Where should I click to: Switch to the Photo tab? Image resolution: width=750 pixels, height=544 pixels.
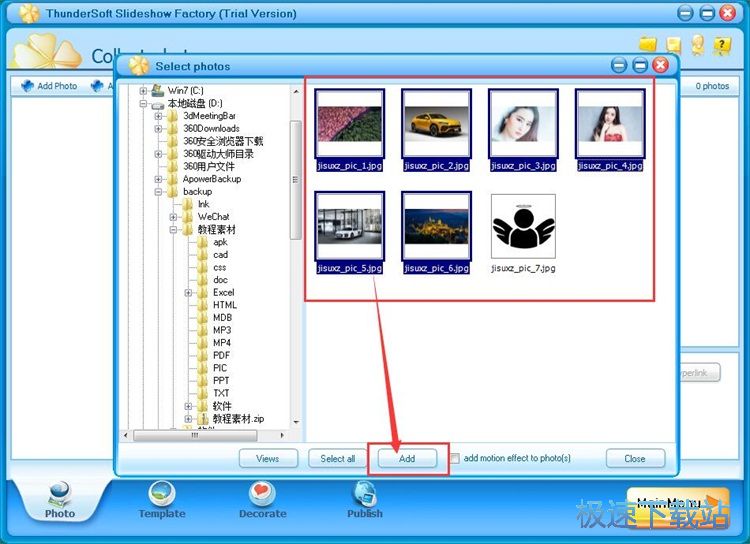coord(60,500)
